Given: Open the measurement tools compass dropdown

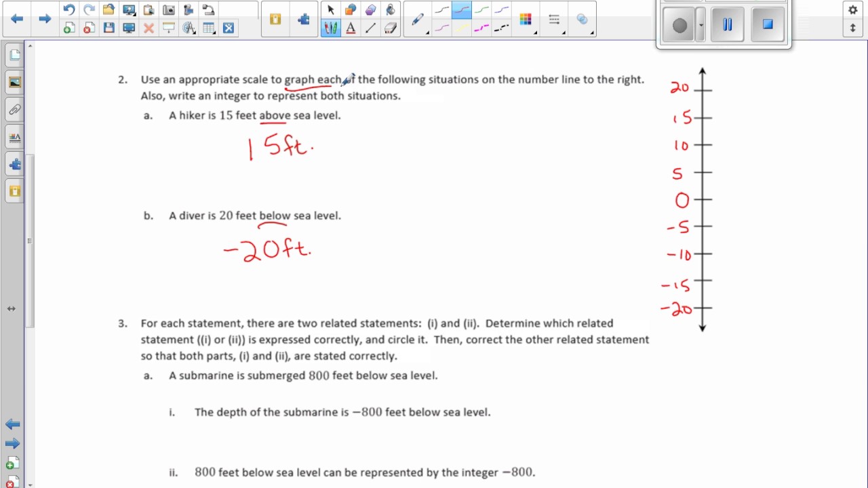Looking at the screenshot, I should [189, 28].
